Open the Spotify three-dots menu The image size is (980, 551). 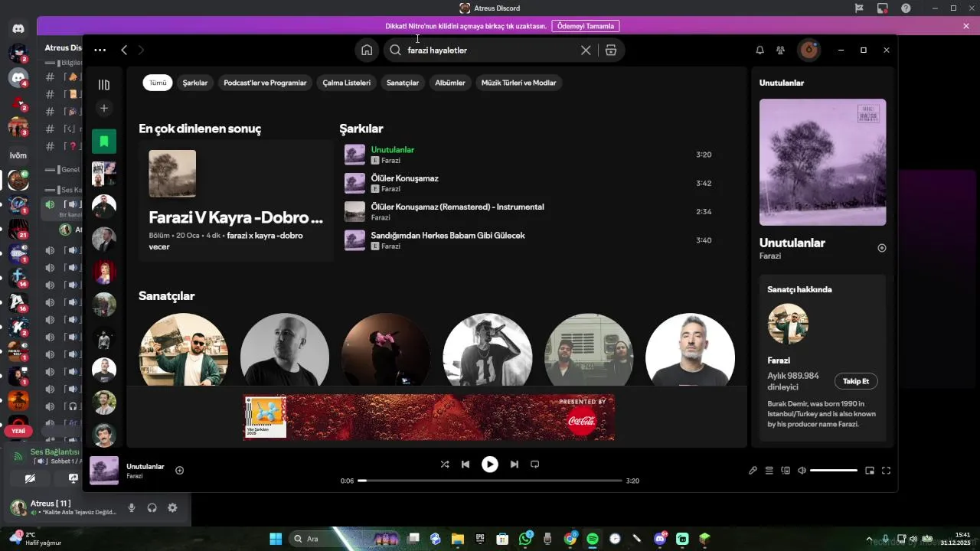pyautogui.click(x=100, y=50)
